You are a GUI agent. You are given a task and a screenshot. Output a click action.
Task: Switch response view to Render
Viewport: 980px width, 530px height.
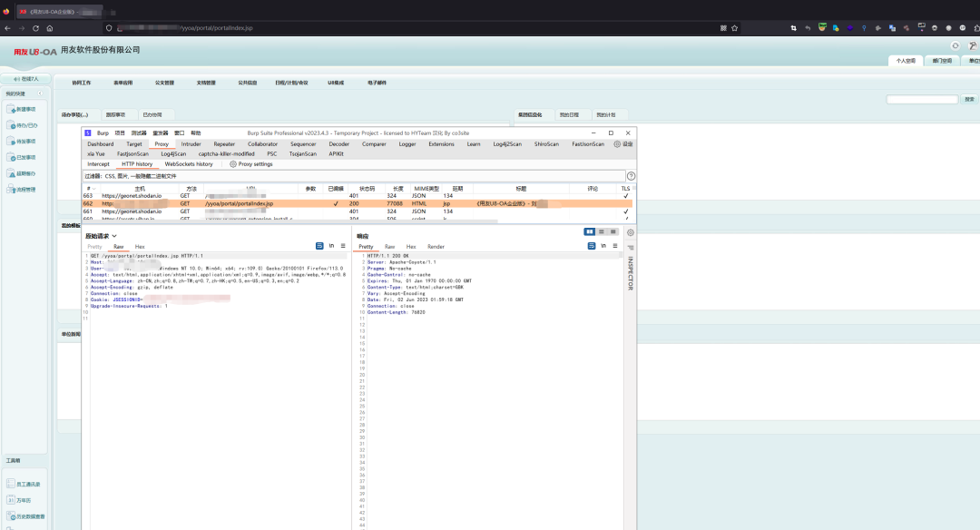(436, 247)
